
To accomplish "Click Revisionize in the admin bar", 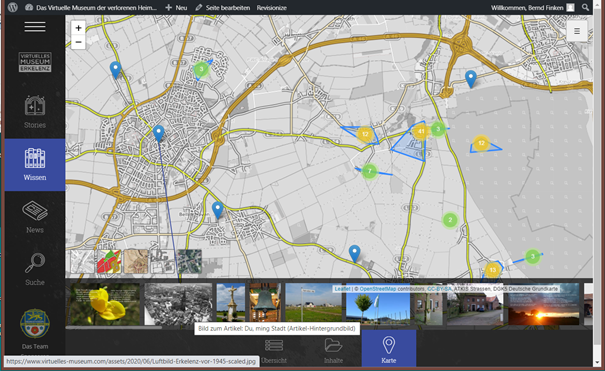I will (272, 8).
